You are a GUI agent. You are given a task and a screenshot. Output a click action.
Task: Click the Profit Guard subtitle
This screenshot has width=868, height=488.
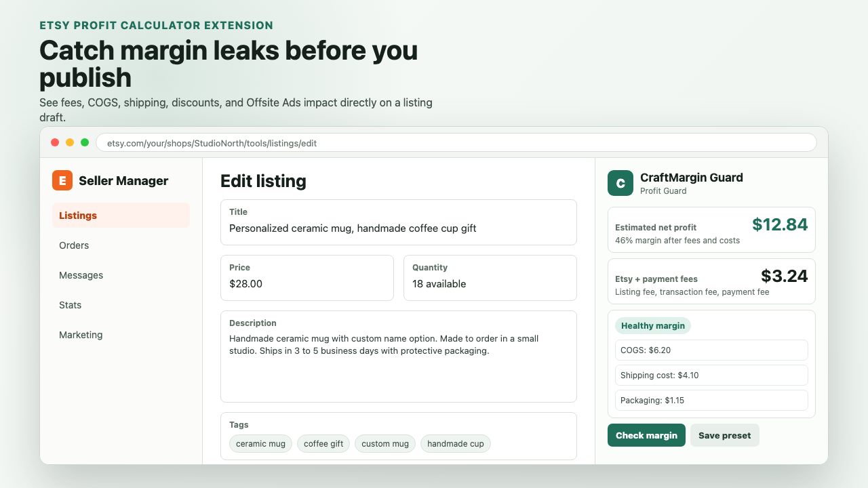(x=663, y=191)
